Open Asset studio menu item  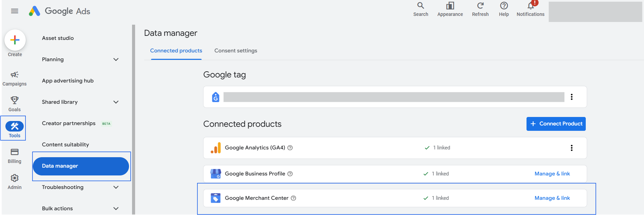point(58,38)
